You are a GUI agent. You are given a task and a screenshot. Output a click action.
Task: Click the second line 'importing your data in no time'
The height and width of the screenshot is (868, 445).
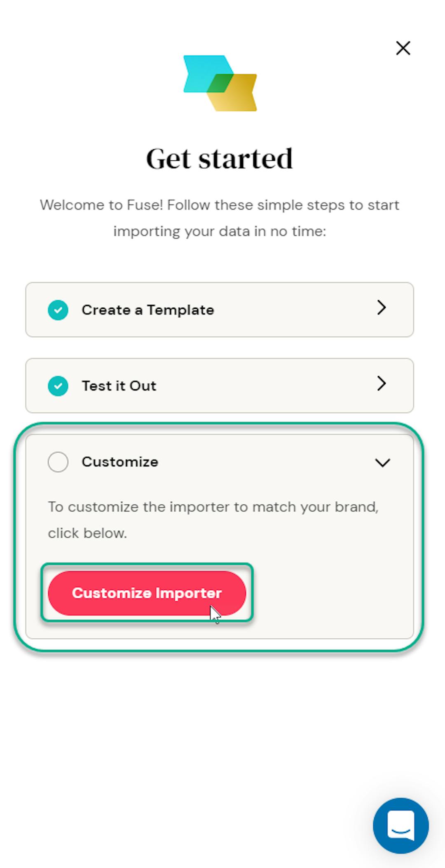[x=220, y=231]
